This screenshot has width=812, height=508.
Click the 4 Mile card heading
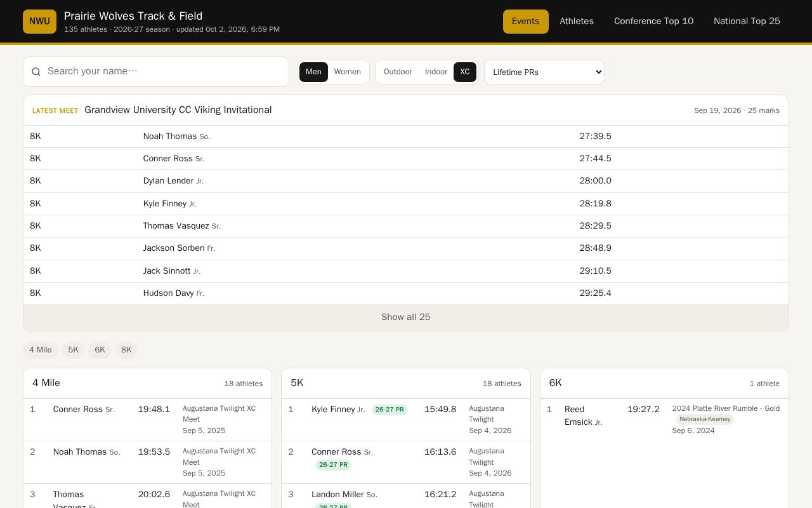46,383
